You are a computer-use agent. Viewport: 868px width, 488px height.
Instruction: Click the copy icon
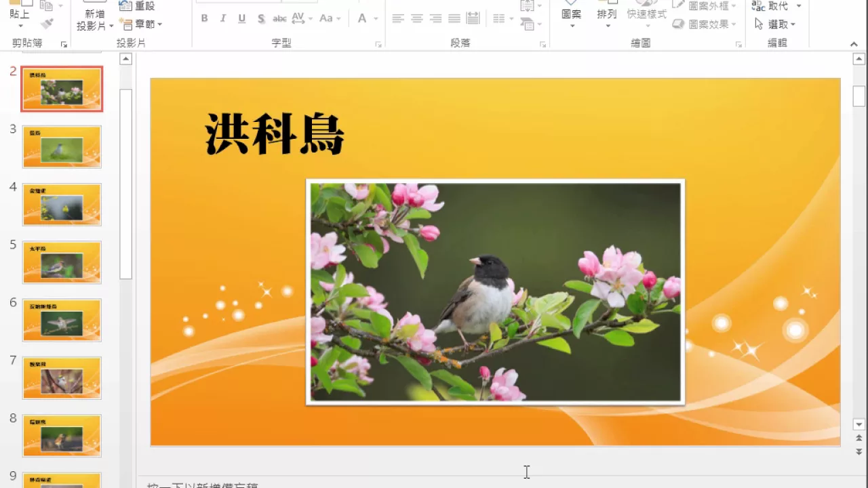(46, 6)
